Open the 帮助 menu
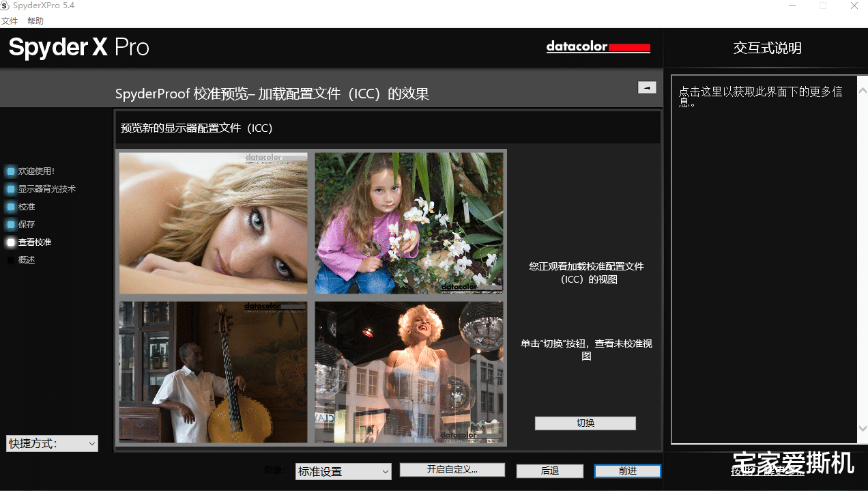This screenshot has width=868, height=491. coord(35,21)
